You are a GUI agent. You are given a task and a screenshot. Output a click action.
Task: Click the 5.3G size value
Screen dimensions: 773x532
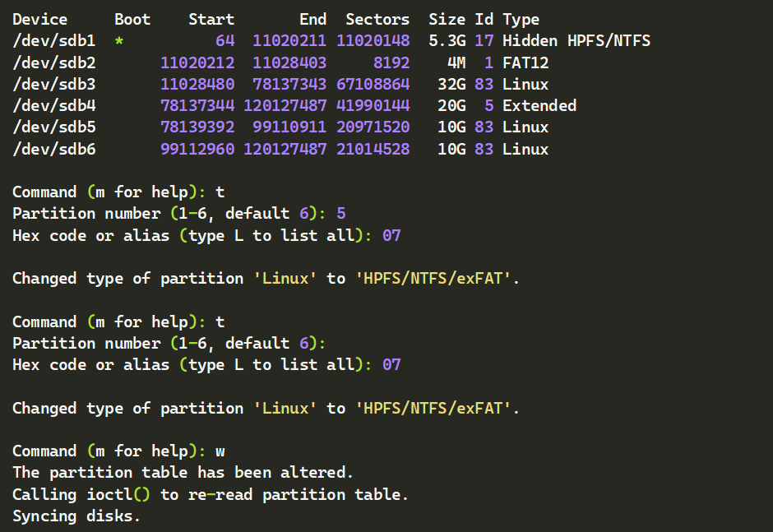447,40
